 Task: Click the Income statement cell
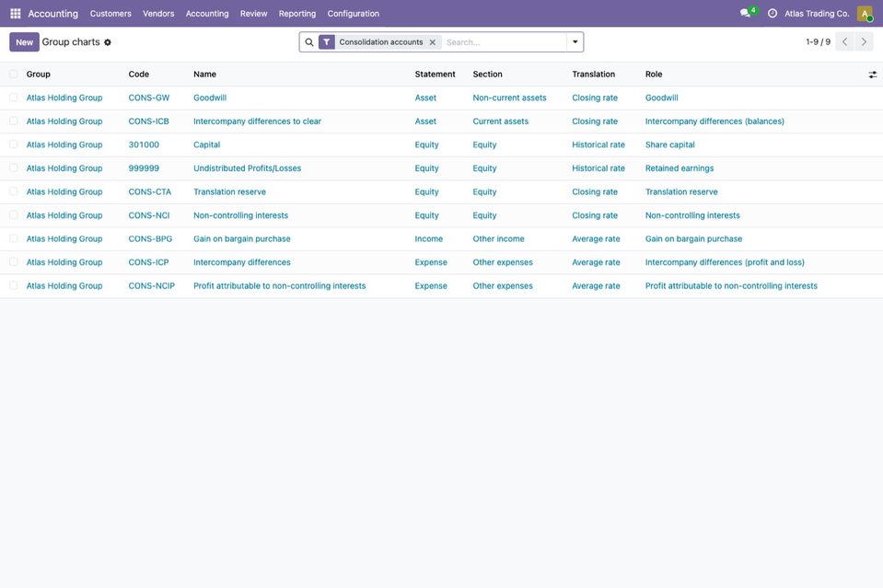pos(428,239)
